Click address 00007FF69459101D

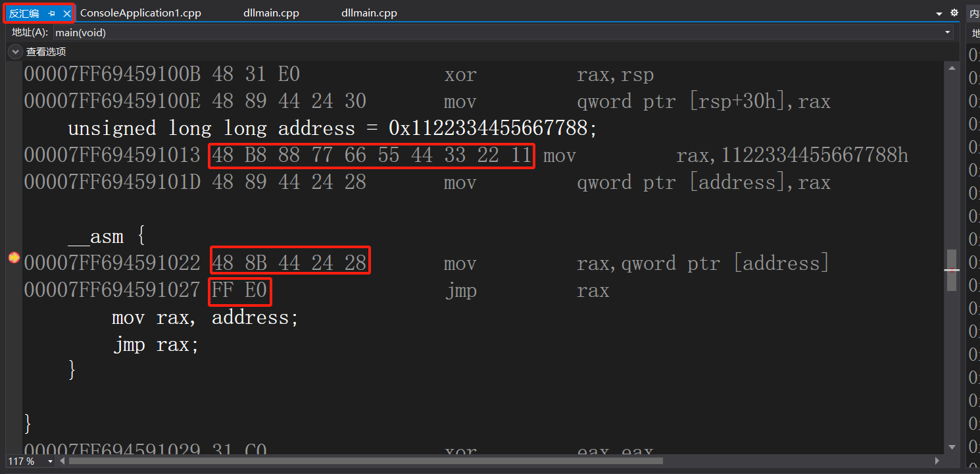(x=112, y=182)
